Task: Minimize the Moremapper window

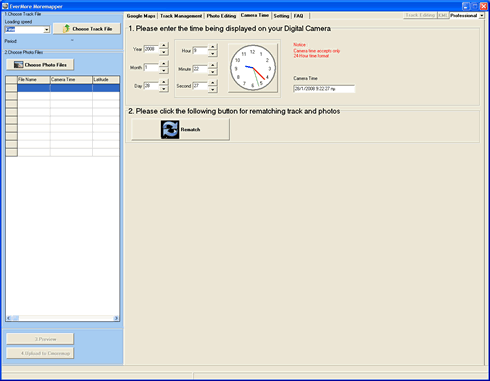Action: coord(466,6)
